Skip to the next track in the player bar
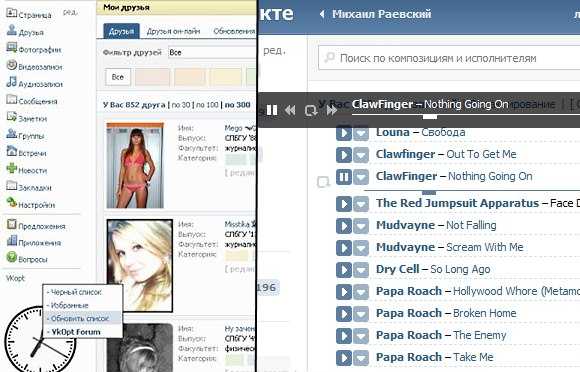Screen dimensions: 580x372 [331, 110]
